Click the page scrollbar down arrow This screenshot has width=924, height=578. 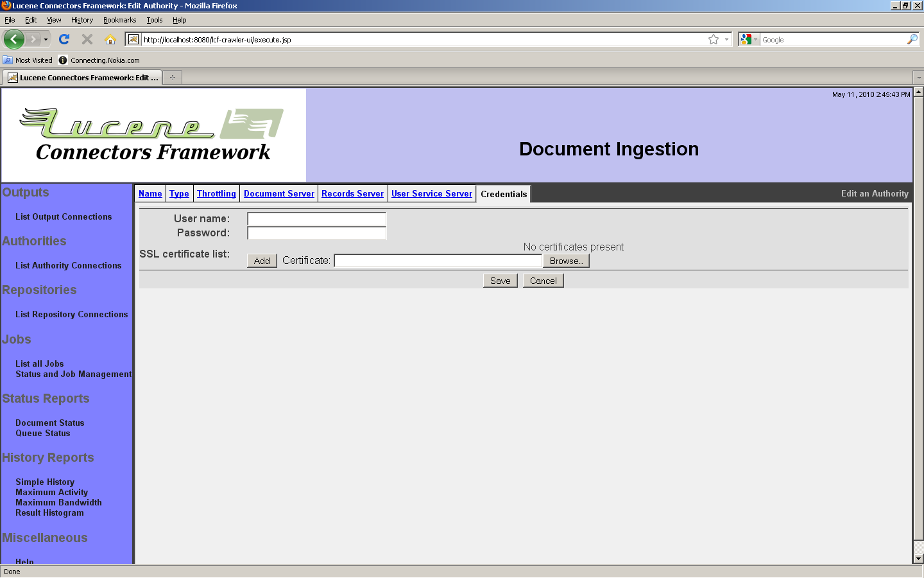click(x=918, y=559)
